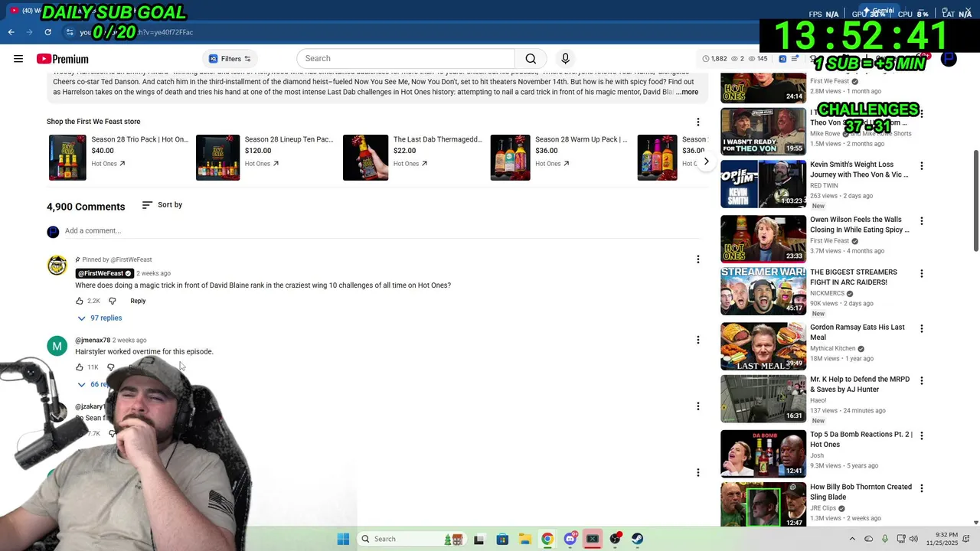The image size is (980, 551).
Task: Reply to the pinned FirstWeFeast comment
Action: pos(138,301)
